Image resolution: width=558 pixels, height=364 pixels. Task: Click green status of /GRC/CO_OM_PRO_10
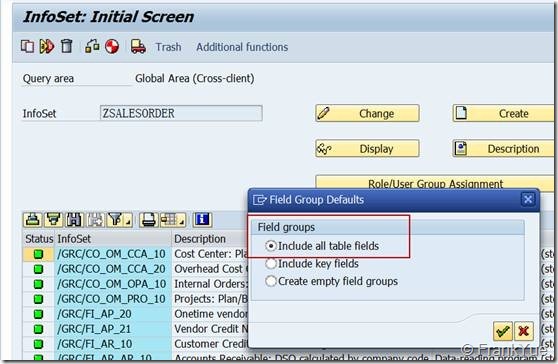coord(38,299)
